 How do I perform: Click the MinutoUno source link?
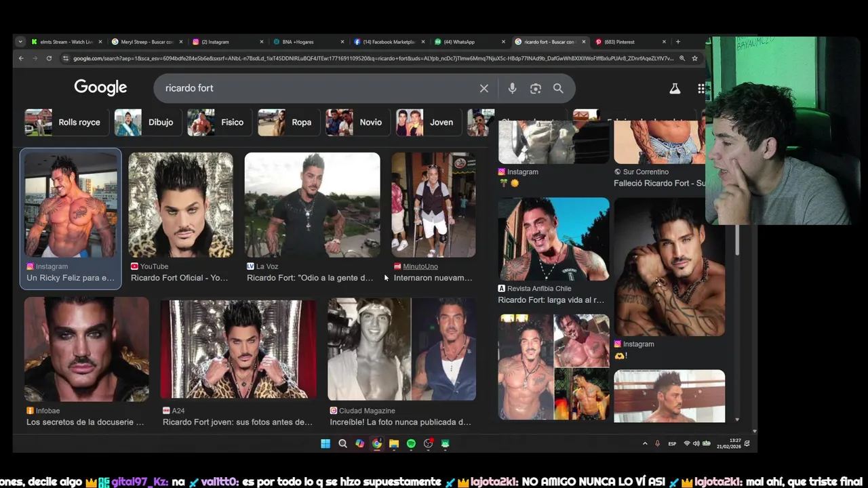point(420,266)
